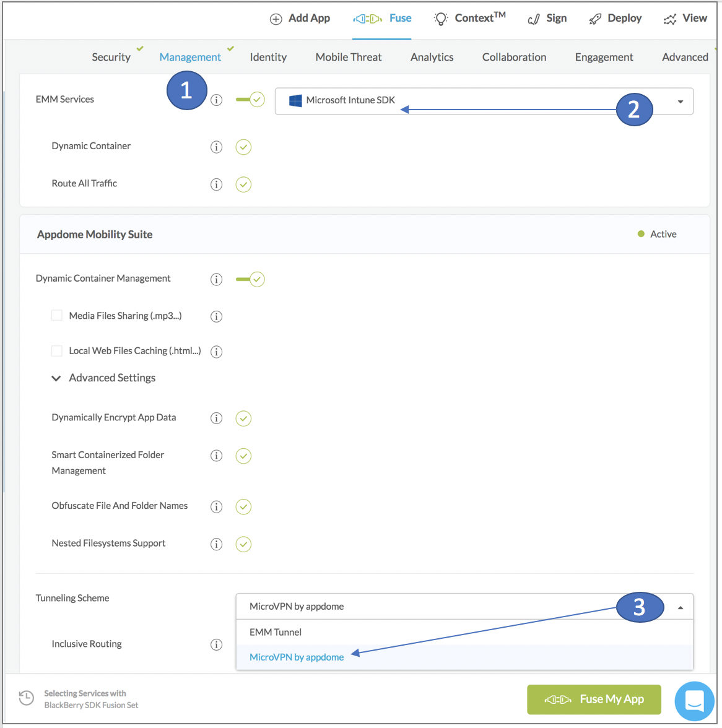The width and height of the screenshot is (722, 728).
Task: Toggle Obfuscate File And Folder Names checkmark
Action: 243,506
